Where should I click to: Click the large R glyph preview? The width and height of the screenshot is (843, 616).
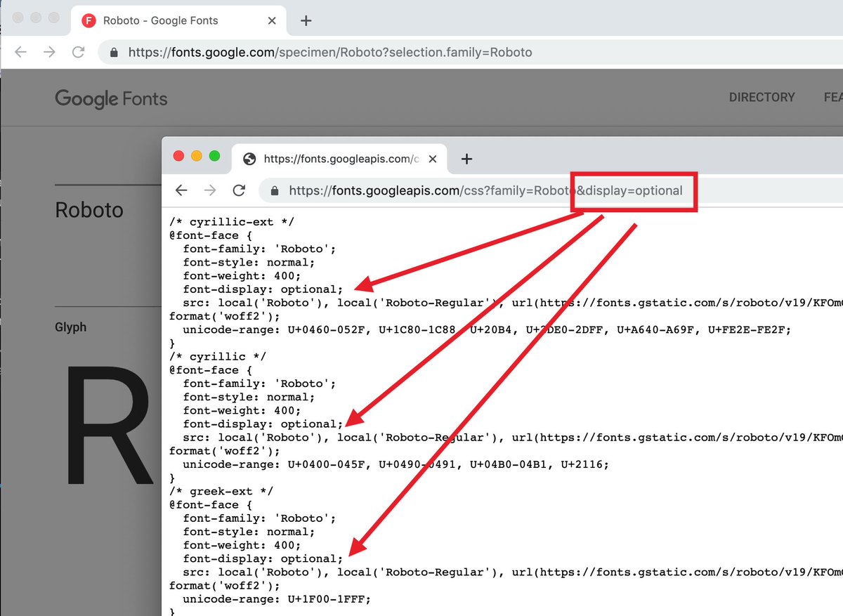coord(109,427)
